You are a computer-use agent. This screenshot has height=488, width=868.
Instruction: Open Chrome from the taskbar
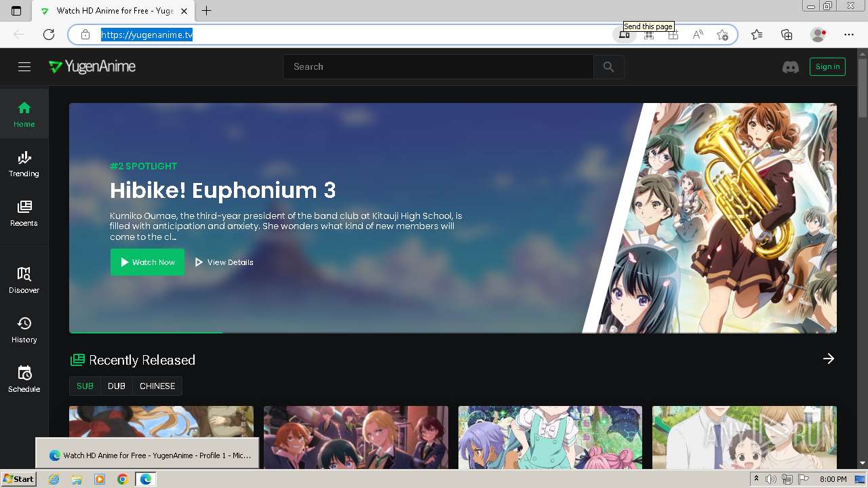[x=122, y=479]
